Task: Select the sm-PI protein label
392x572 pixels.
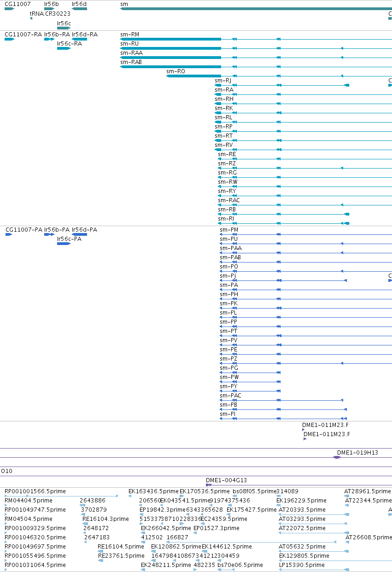Action: point(228,414)
